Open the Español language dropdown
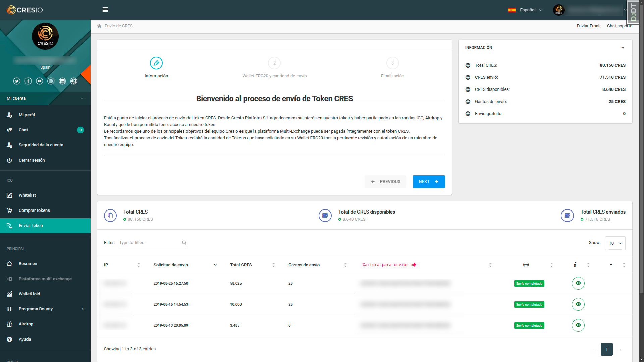Screen dimensions: 644x362 531,10
